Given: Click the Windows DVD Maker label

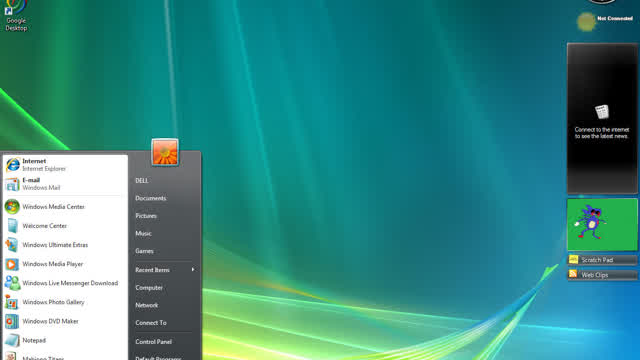Looking at the screenshot, I should point(50,321).
